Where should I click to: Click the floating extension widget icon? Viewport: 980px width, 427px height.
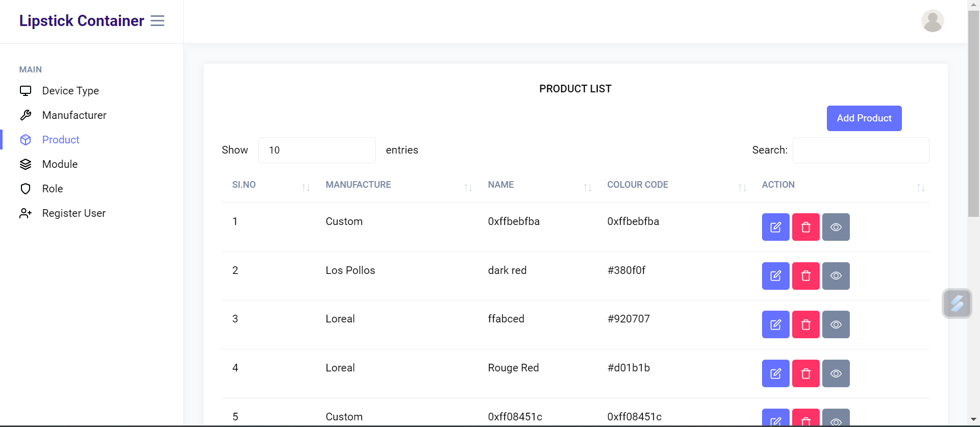957,304
